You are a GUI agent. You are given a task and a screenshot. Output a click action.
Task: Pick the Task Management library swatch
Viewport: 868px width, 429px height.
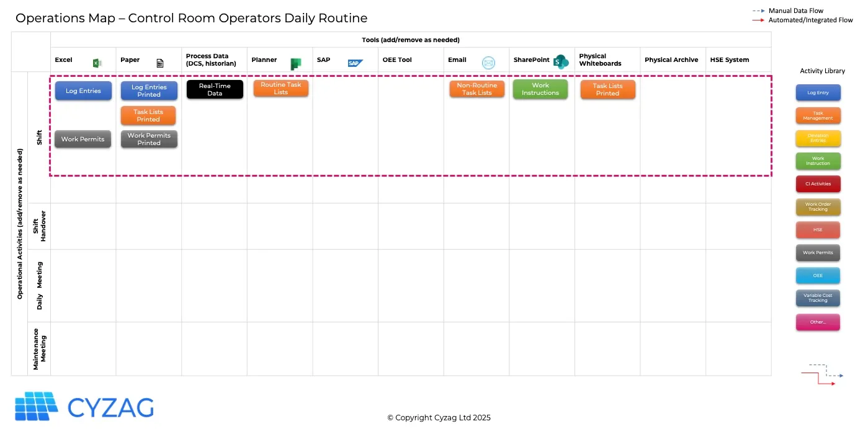click(818, 115)
